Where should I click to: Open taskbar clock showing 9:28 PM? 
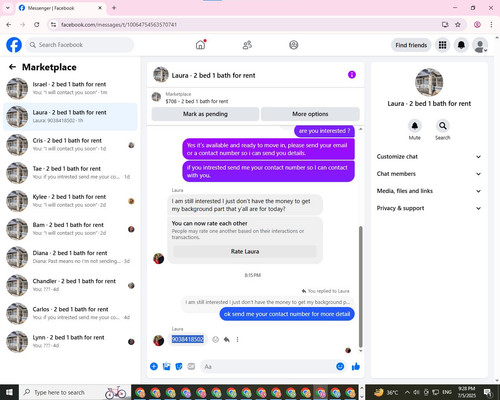coord(466,392)
